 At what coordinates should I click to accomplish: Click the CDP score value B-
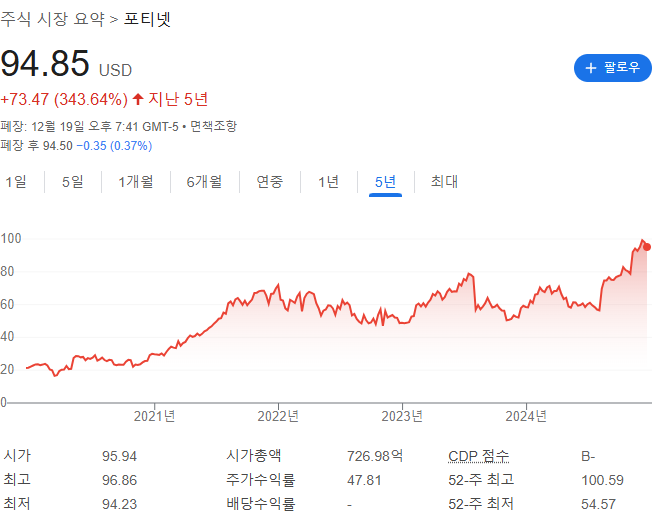[x=588, y=456]
